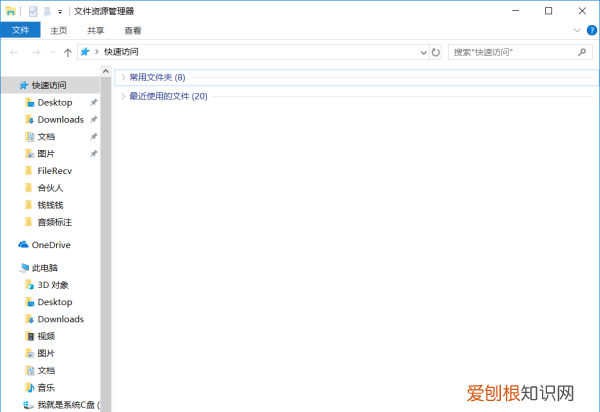Open 3D 对象 under 此电脑
The width and height of the screenshot is (600, 412).
click(x=53, y=285)
